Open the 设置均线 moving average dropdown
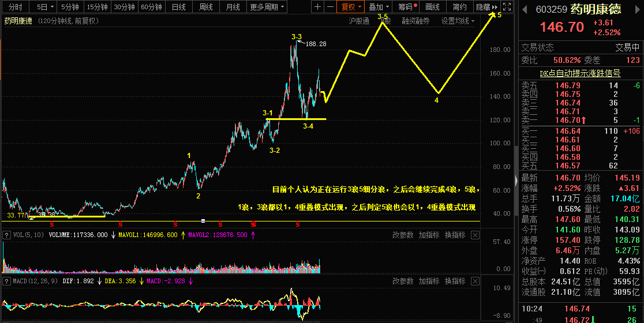Screen dimensions: 644x323 (x=458, y=21)
